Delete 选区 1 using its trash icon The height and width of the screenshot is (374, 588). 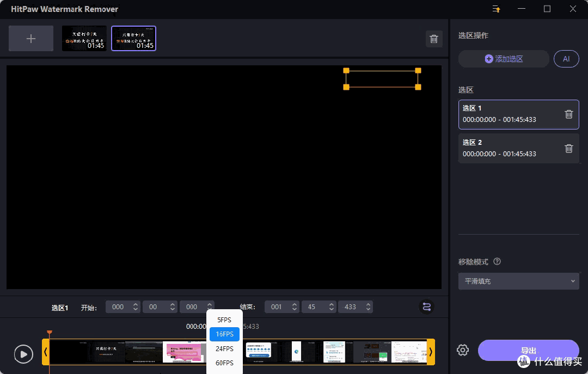[568, 114]
